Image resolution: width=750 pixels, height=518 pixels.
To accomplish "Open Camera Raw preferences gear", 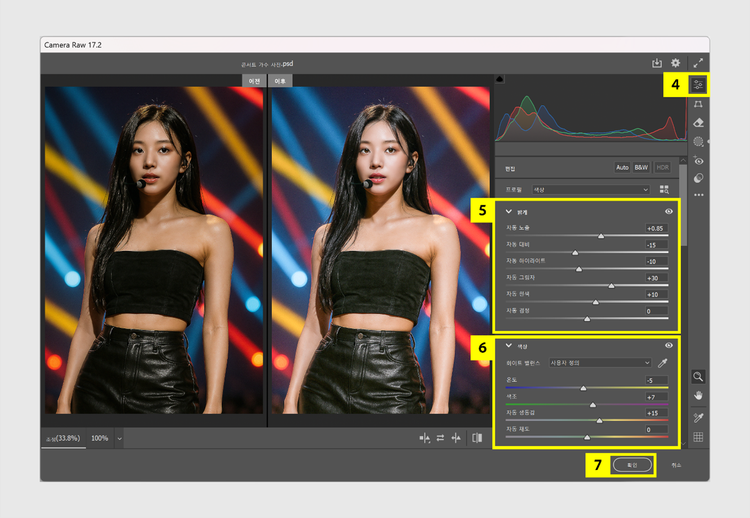I will (x=675, y=63).
